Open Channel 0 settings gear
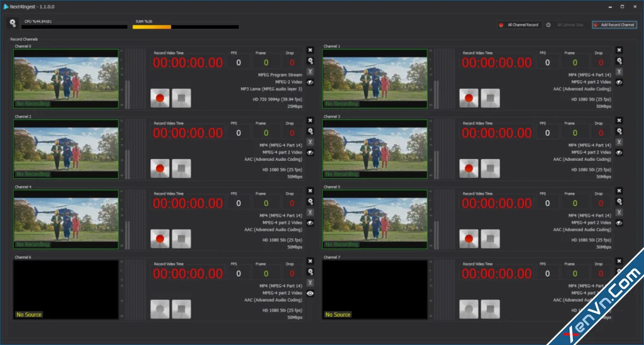This screenshot has height=345, width=644. point(311,61)
